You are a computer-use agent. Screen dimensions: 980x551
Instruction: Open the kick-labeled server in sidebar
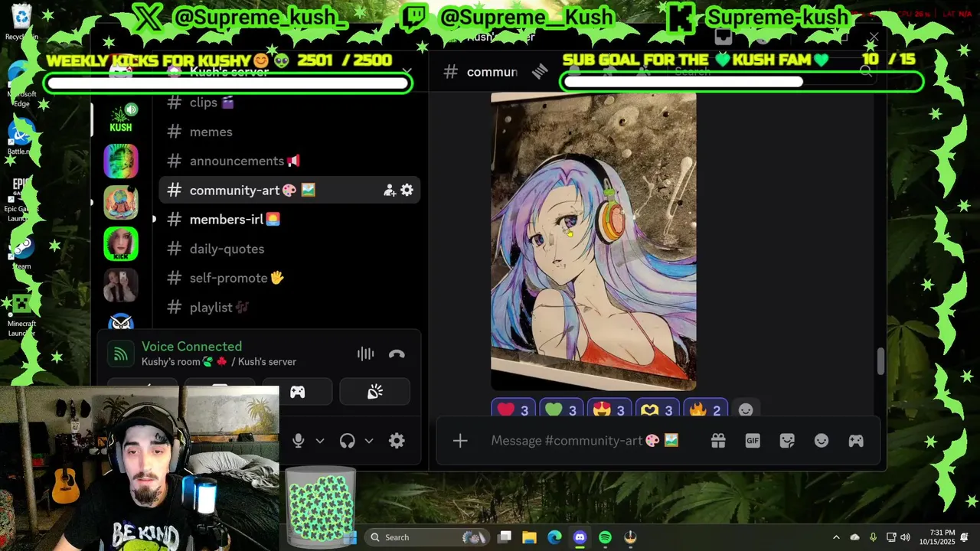click(x=120, y=244)
